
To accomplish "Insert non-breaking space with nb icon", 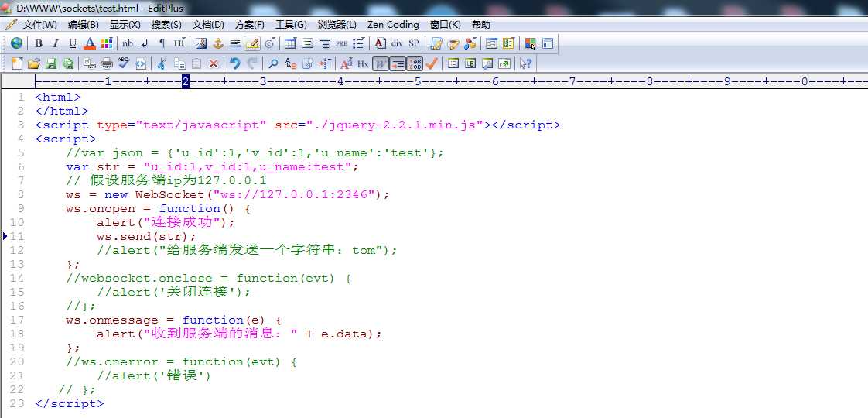I will (128, 44).
